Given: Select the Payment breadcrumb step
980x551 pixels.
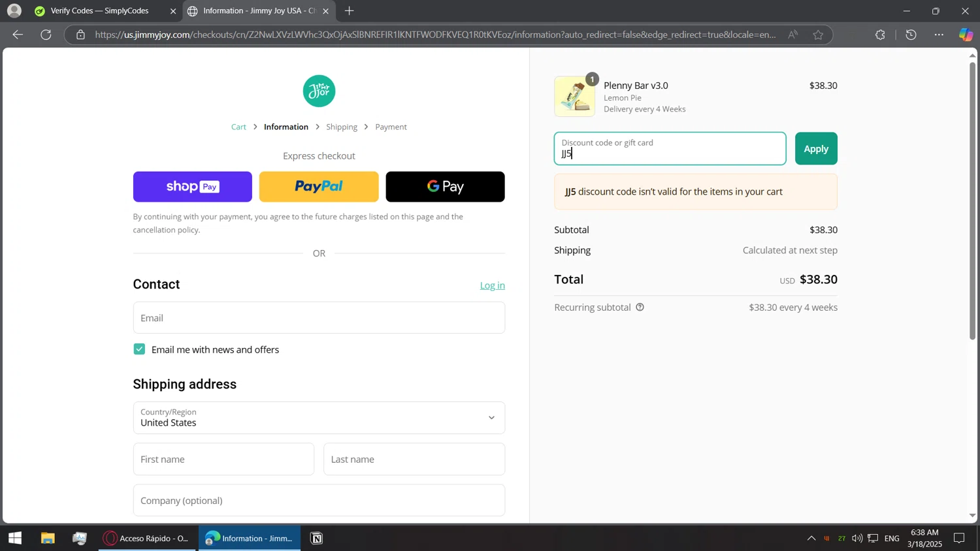Looking at the screenshot, I should 391,127.
